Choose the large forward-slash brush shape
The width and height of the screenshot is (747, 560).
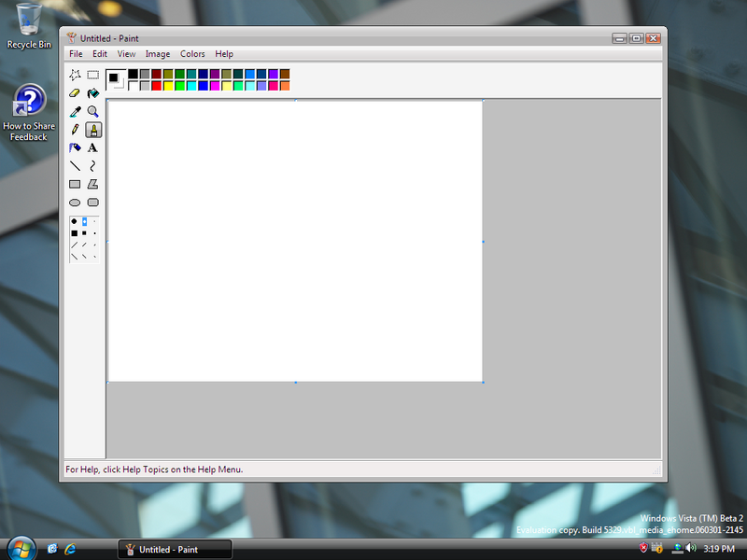pos(74,245)
